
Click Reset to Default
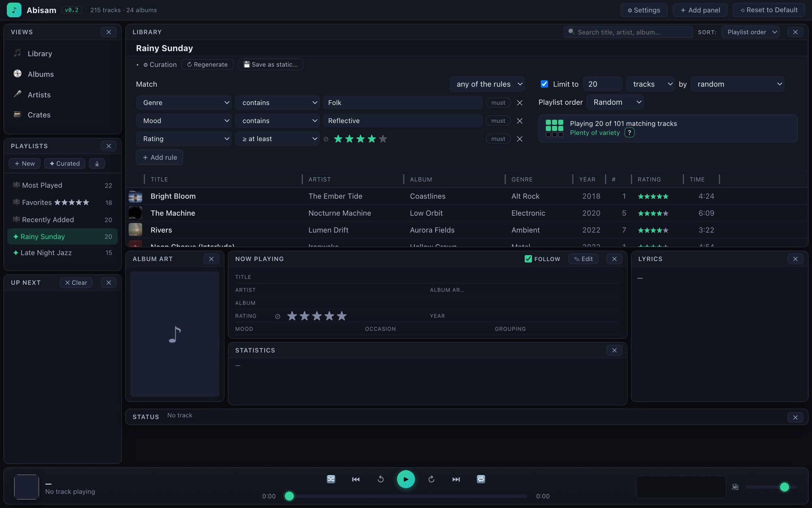coord(769,10)
